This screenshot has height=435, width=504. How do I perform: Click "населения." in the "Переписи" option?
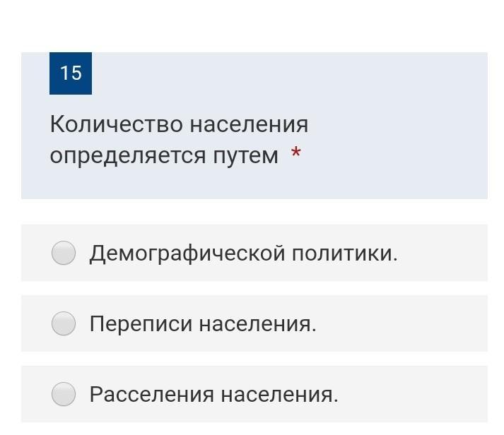tap(257, 324)
